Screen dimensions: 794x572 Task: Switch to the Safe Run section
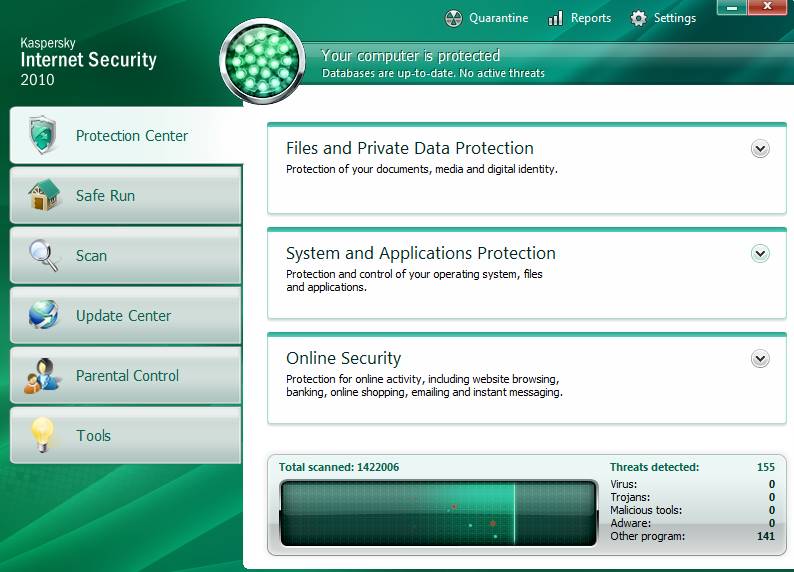[126, 195]
